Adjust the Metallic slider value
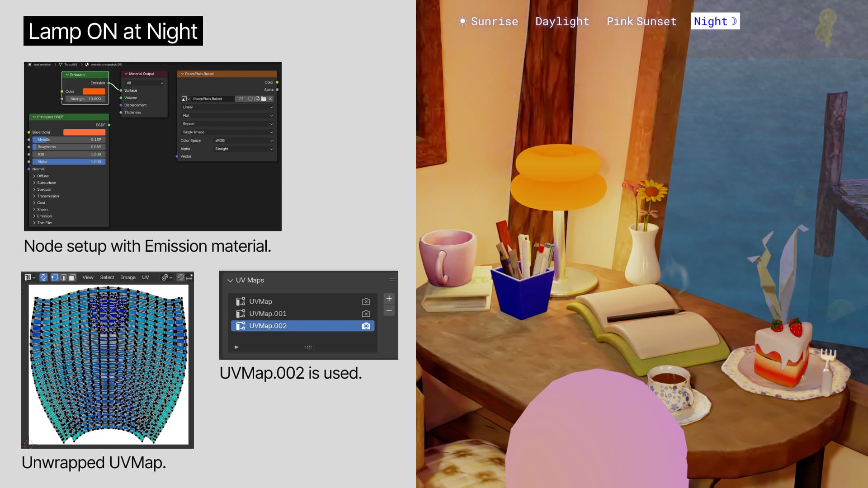Image resolution: width=868 pixels, height=488 pixels. coord(69,140)
